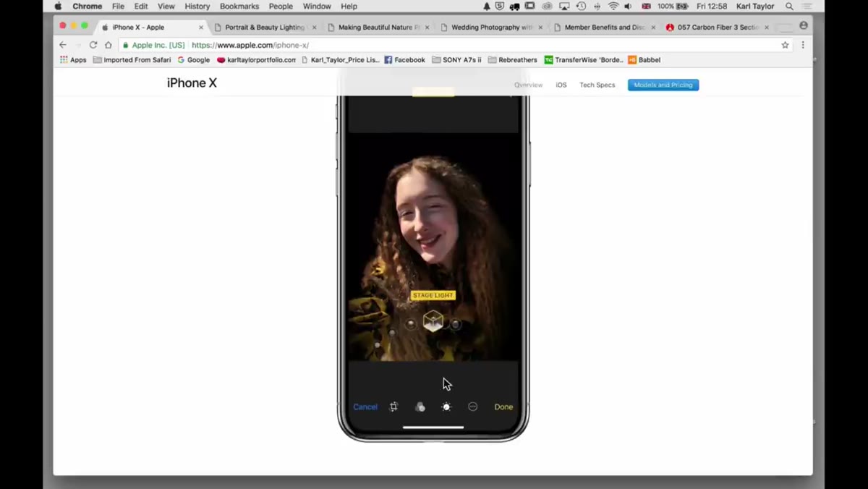Open Chrome's three-dot menu

803,45
